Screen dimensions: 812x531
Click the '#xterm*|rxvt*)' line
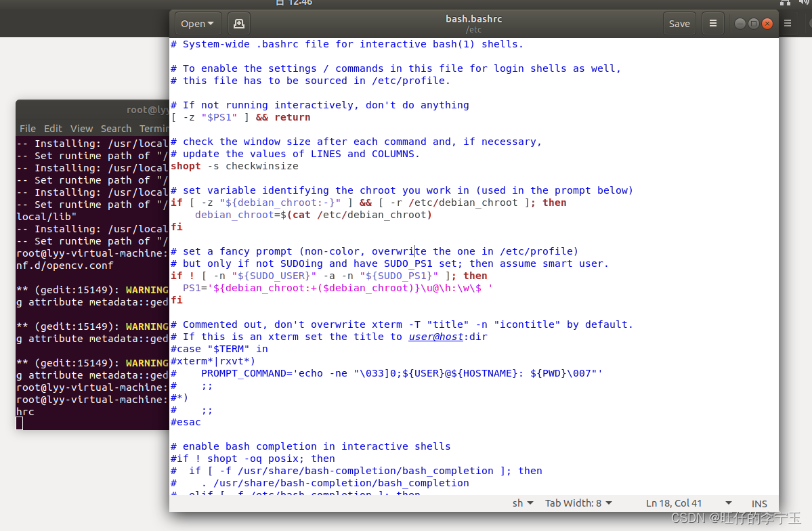click(213, 361)
